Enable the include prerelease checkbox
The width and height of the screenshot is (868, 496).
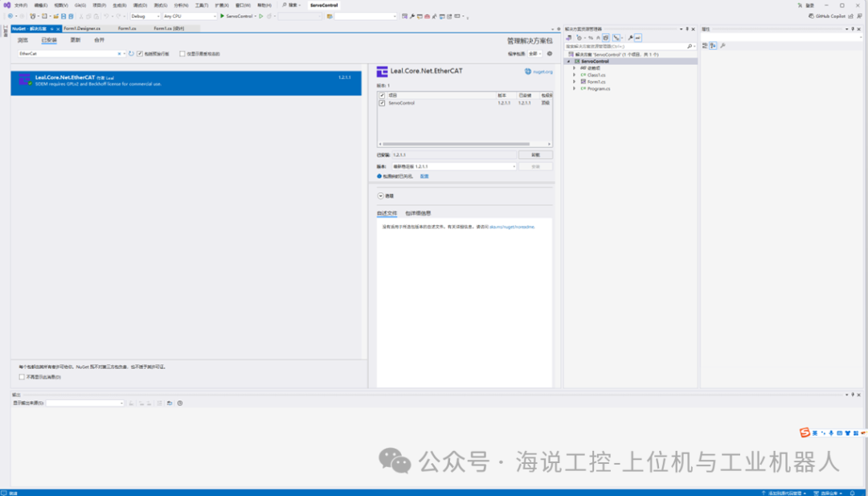140,53
